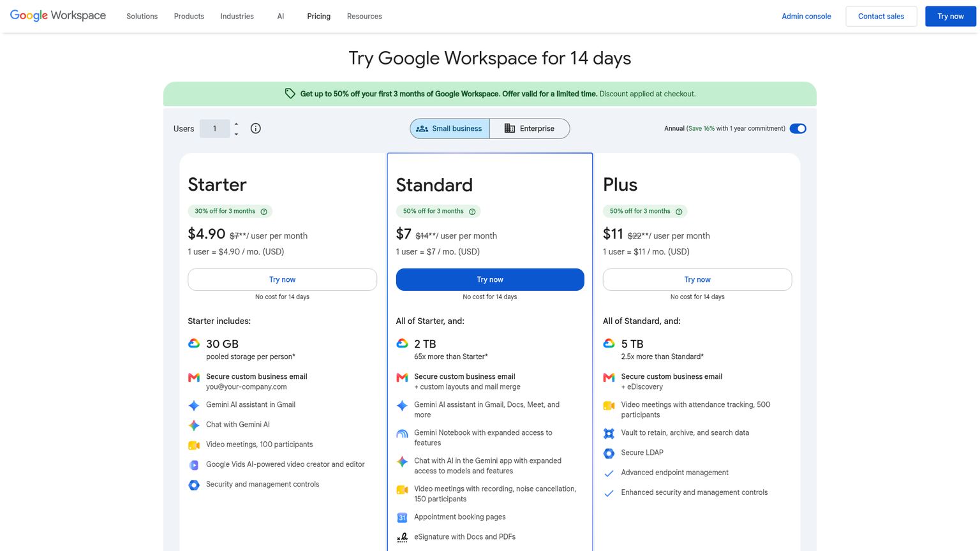Open help icon beside Standard 50% off badge
This screenshot has height=551, width=980.
[472, 211]
